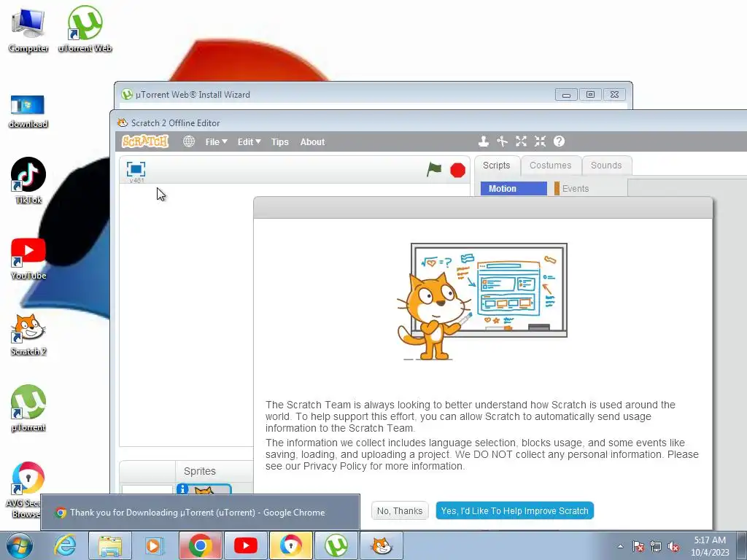Switch to AVG Secure Browser in taskbar
This screenshot has width=747, height=560.
tap(291, 545)
